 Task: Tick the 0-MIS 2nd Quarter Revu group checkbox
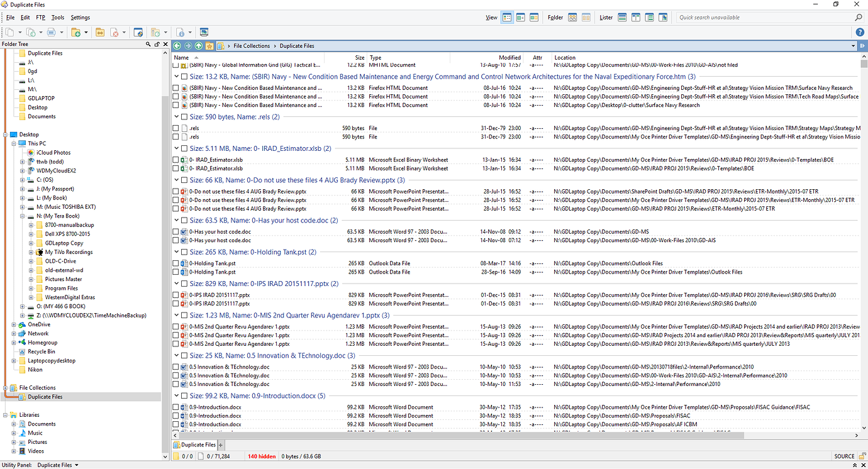click(x=184, y=316)
